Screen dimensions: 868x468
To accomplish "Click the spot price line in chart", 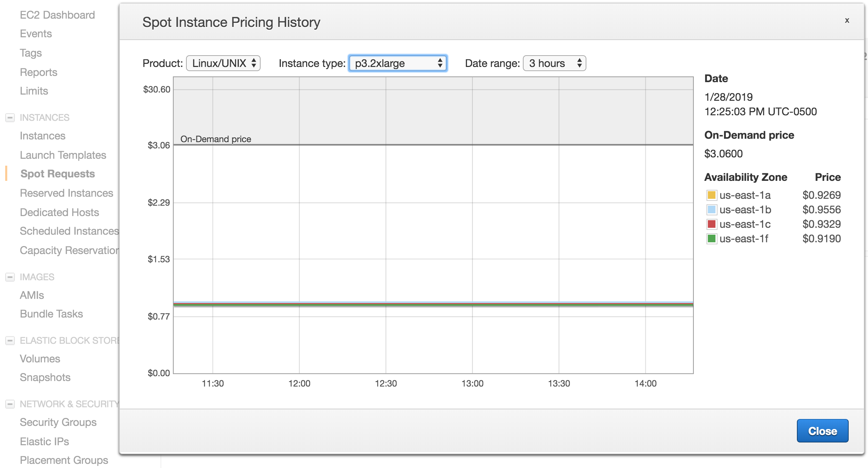I will click(x=433, y=304).
